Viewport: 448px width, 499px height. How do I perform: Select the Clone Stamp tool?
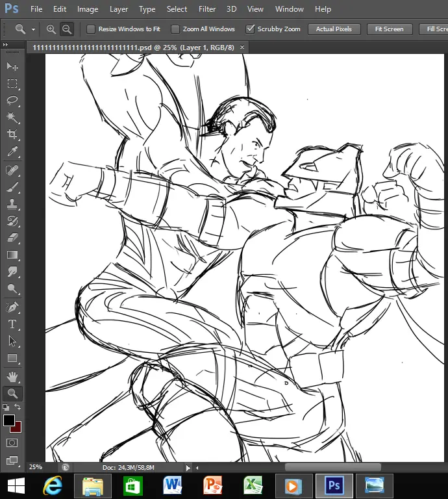pos(12,203)
